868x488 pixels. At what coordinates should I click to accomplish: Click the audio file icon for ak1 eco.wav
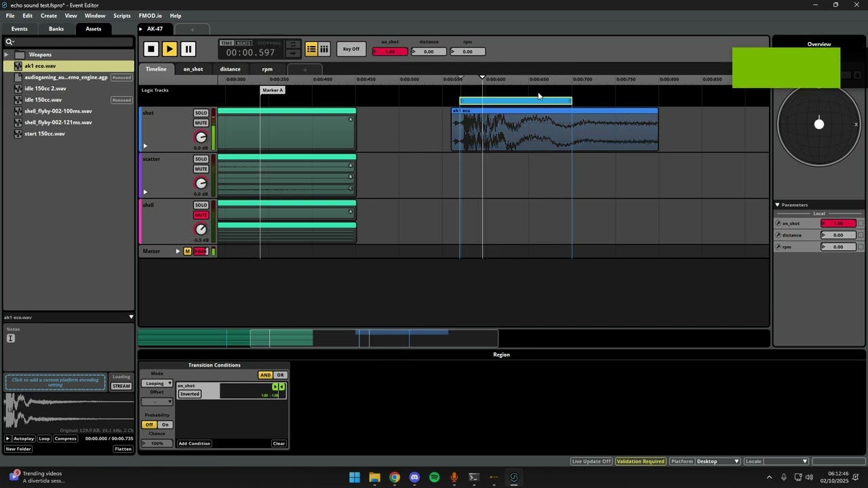click(x=18, y=66)
